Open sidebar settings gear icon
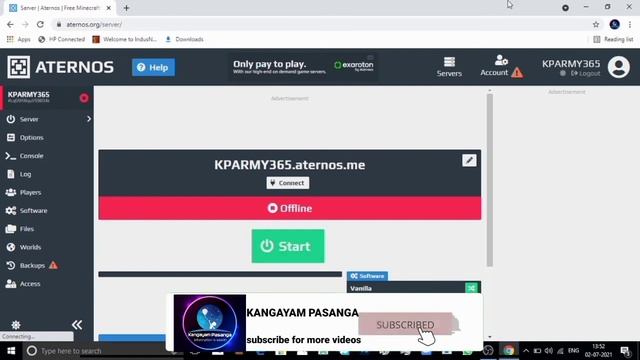The height and width of the screenshot is (360, 640). [16, 325]
